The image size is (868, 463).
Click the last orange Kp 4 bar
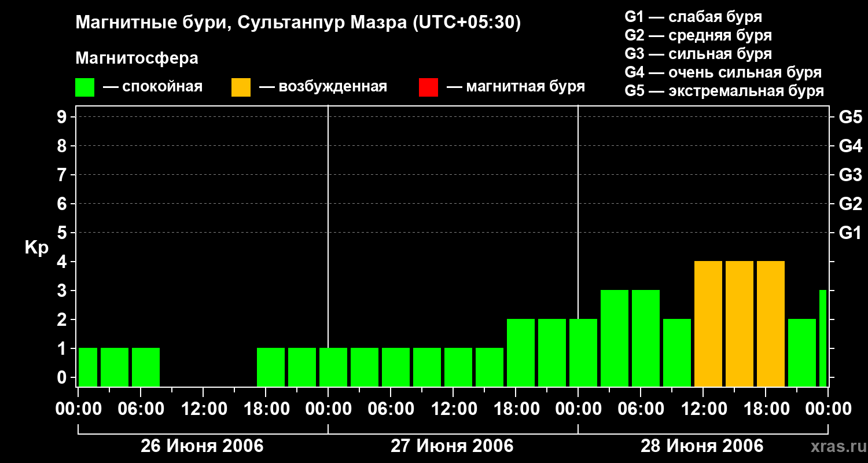click(x=771, y=324)
